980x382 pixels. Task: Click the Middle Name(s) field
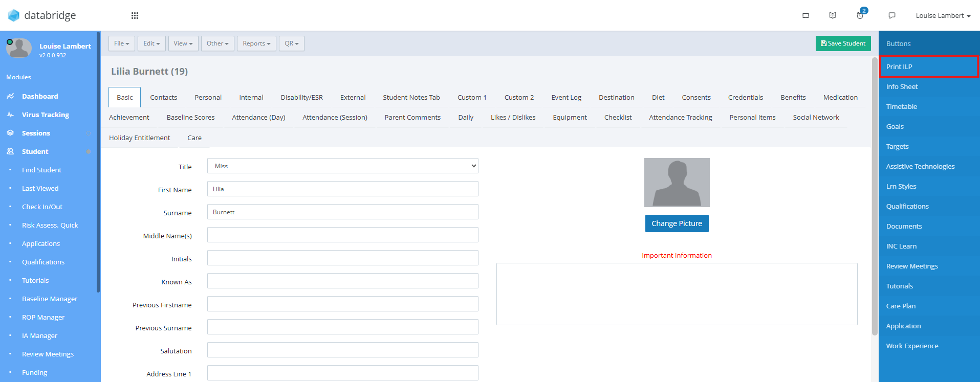342,235
